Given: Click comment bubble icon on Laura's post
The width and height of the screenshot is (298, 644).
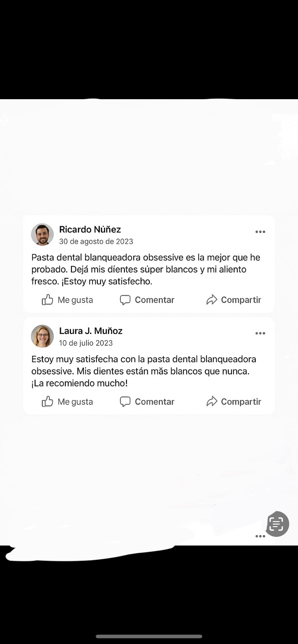Looking at the screenshot, I should [125, 401].
